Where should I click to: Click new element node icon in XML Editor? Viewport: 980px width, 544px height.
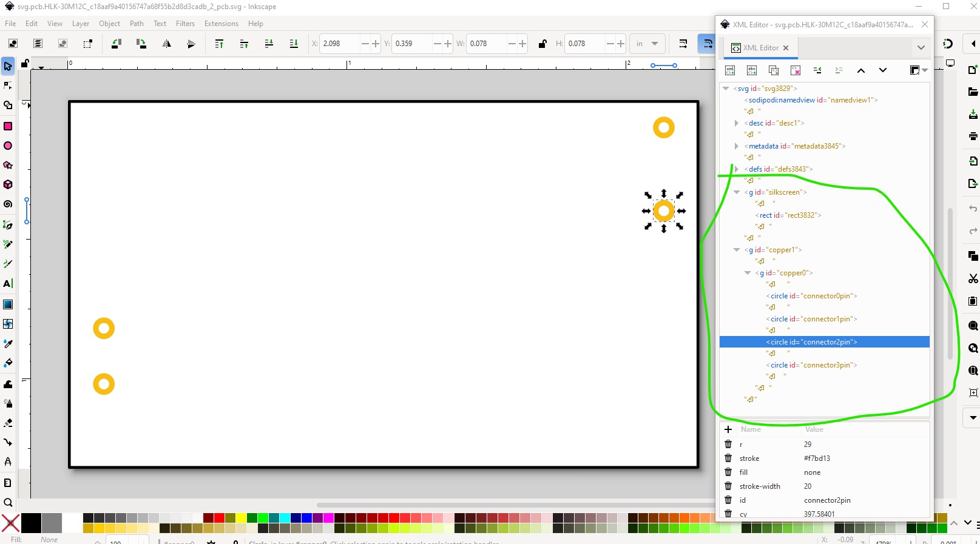coord(730,70)
